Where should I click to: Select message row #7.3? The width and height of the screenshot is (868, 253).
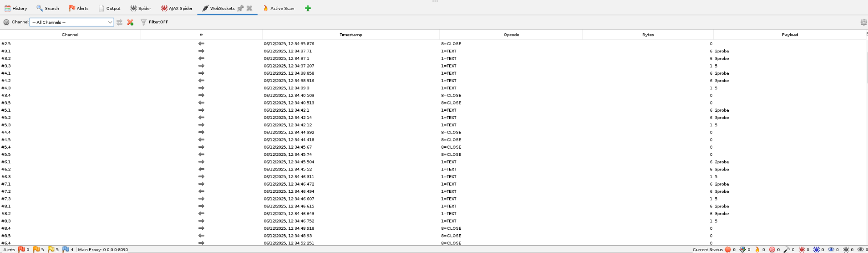point(433,199)
